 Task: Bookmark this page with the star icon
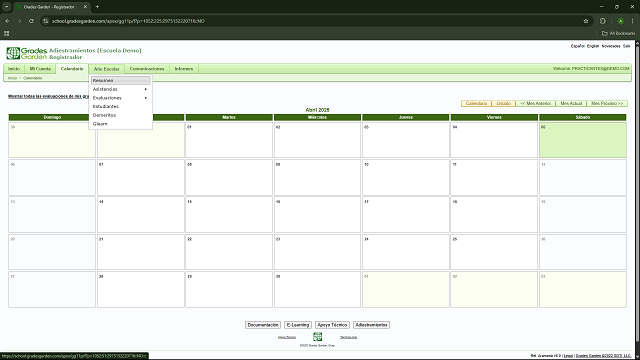[586, 21]
